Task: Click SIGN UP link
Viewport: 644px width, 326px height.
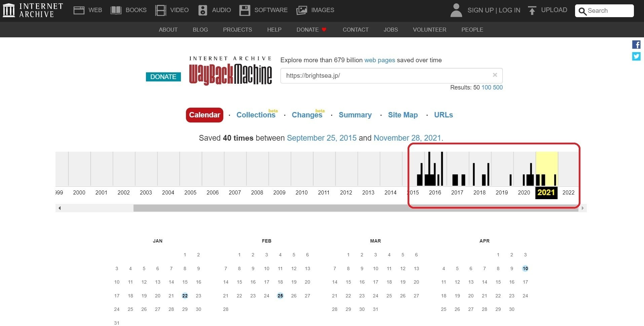Action: coord(480,10)
